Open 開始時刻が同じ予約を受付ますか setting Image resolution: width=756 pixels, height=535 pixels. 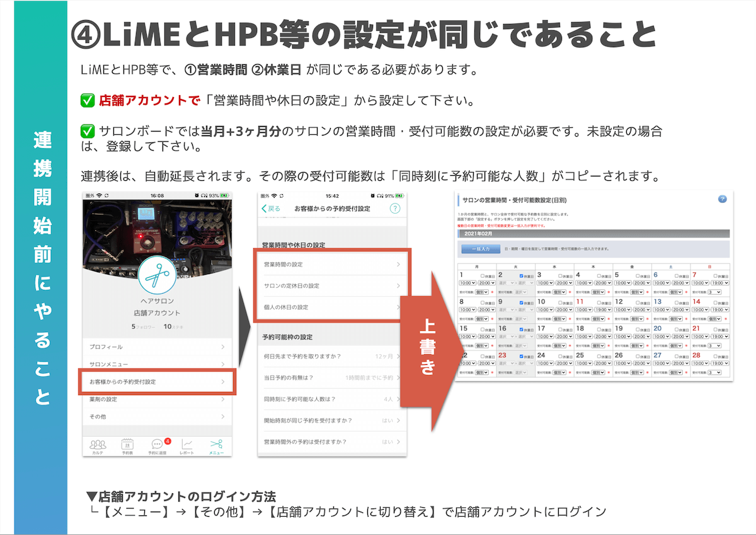pos(331,420)
